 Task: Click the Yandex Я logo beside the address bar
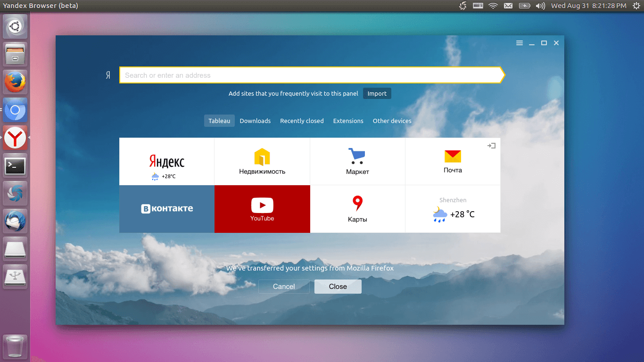(x=108, y=75)
